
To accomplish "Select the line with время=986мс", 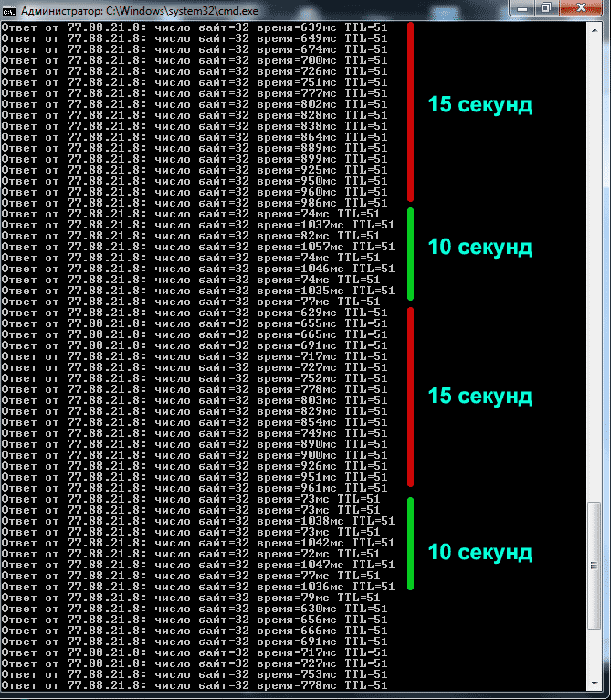I will tap(195, 203).
